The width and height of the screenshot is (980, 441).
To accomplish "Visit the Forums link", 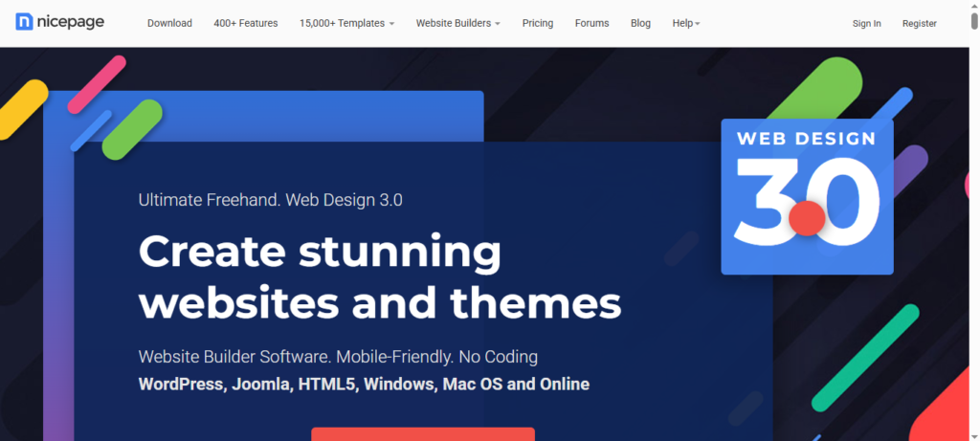I will tap(592, 23).
